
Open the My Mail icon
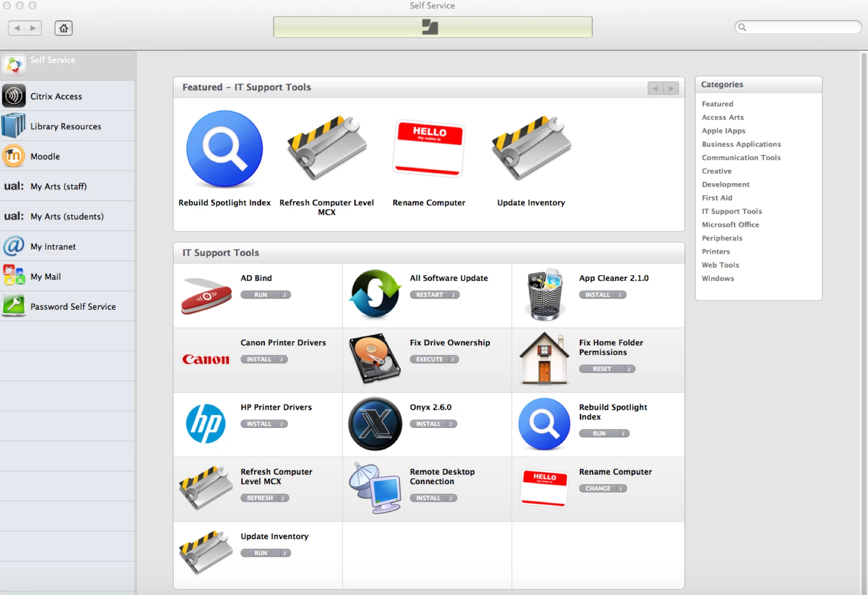point(14,276)
